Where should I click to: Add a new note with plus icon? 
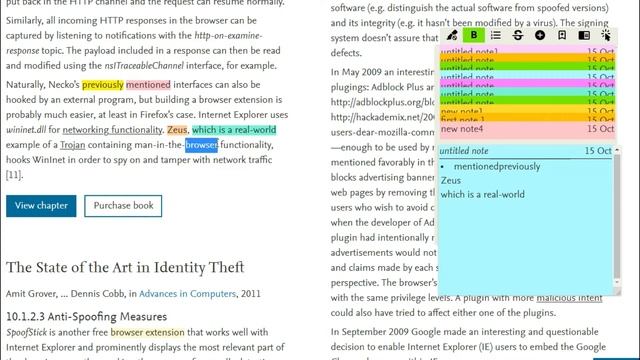(x=540, y=36)
